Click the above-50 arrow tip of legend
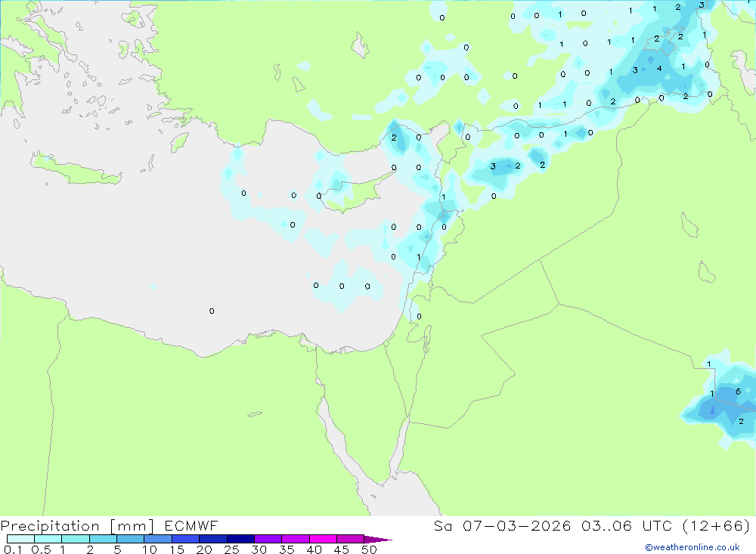The height and width of the screenshot is (554, 756). tap(378, 539)
